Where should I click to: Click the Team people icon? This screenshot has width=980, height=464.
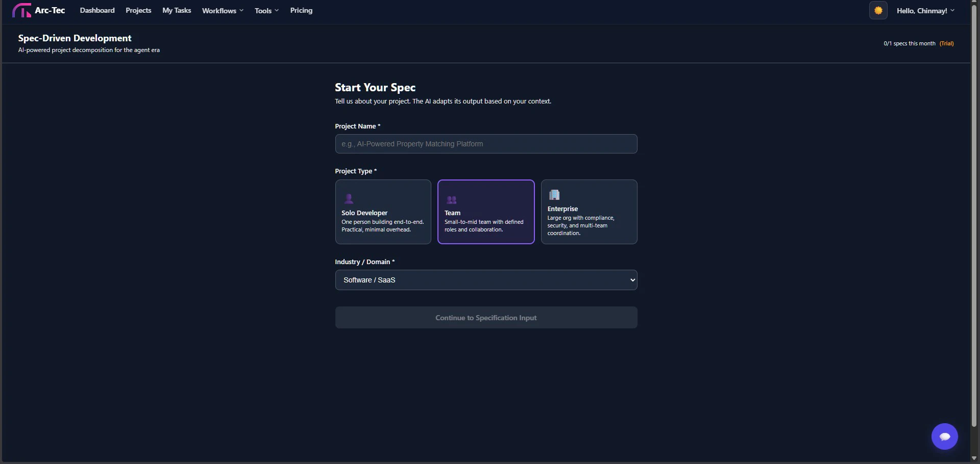(x=452, y=200)
